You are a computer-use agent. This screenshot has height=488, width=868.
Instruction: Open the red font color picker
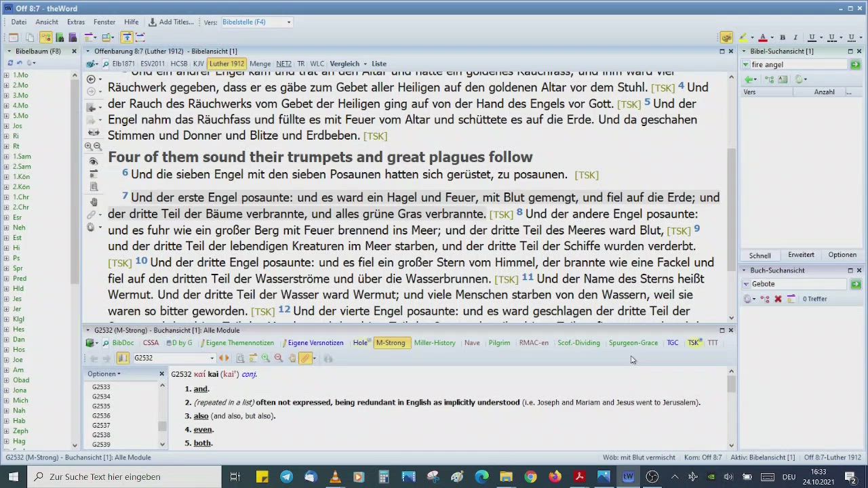[763, 37]
